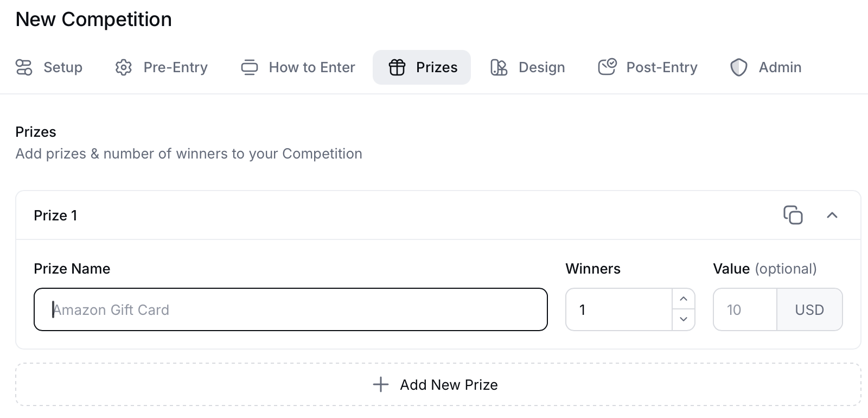Click the USD currency button
Viewport: 868px width, 418px height.
coord(809,309)
